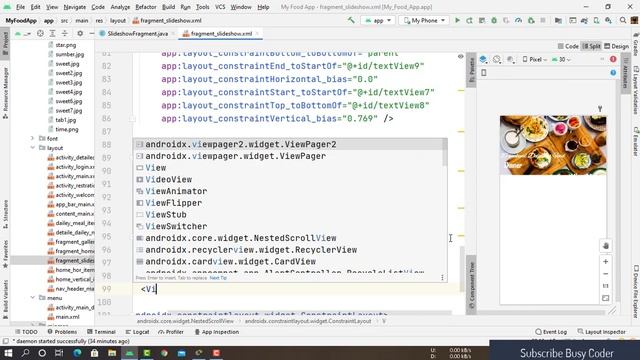Open the Event Log panel
Screen dimensions: 640x360
coord(551,332)
